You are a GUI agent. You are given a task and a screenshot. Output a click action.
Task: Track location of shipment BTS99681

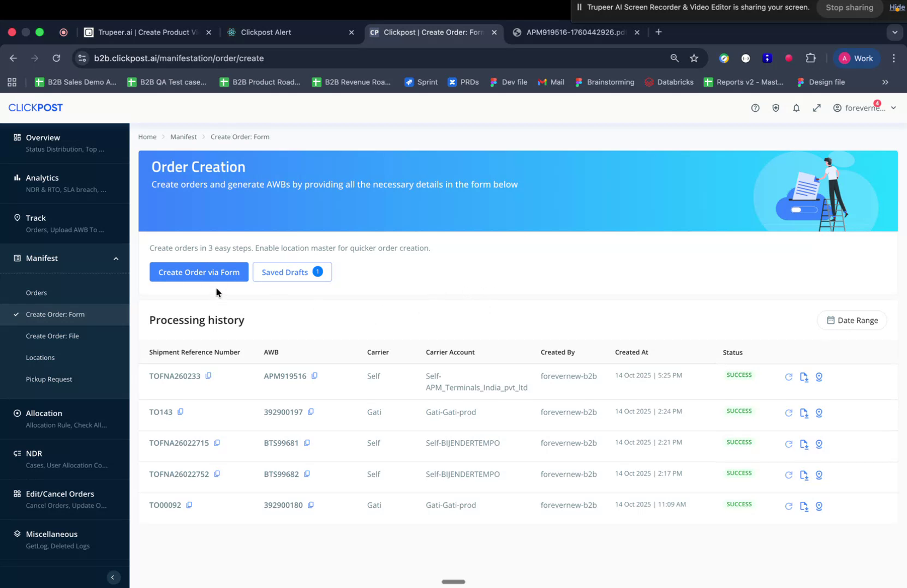click(819, 444)
